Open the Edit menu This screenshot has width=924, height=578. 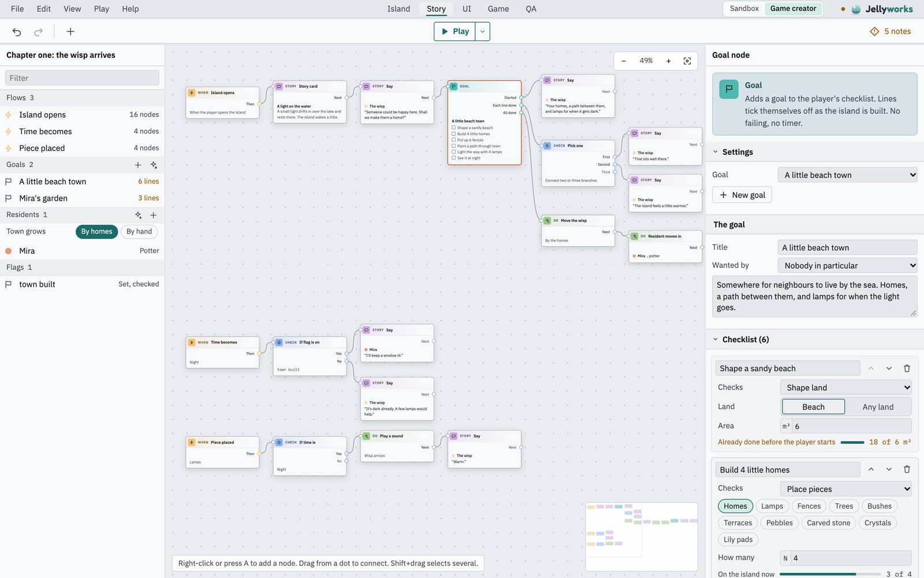point(43,9)
